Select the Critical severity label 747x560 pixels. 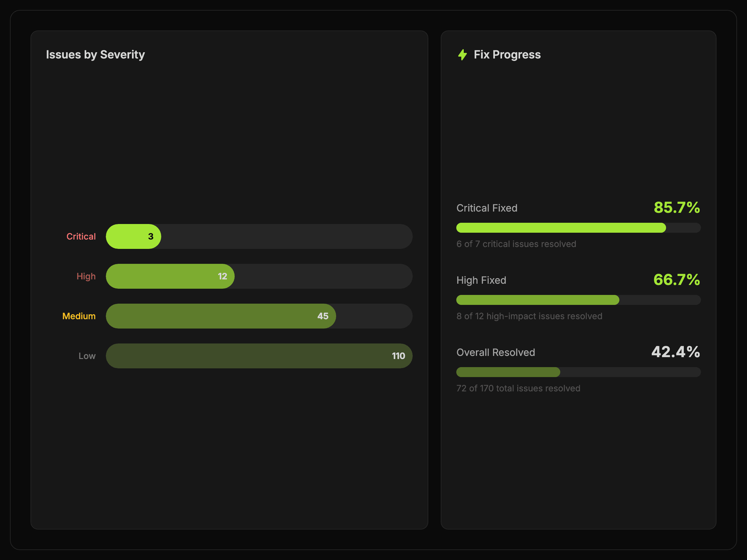(81, 237)
